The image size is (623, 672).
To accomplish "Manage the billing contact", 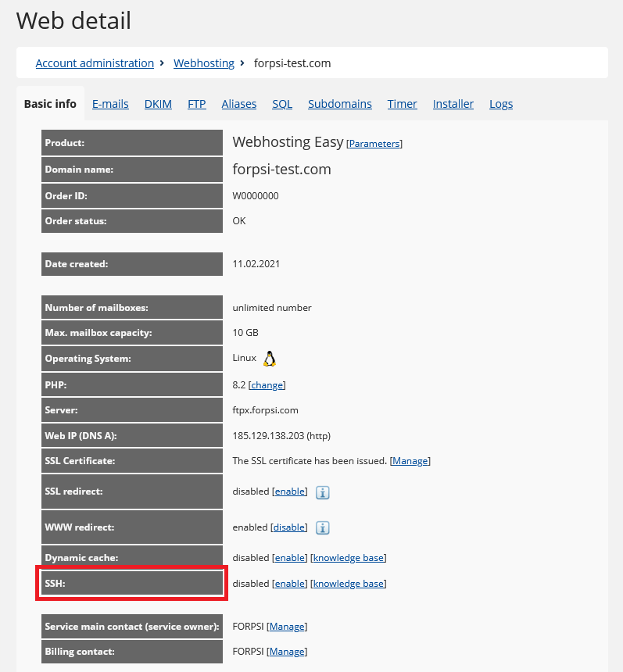I will [287, 652].
